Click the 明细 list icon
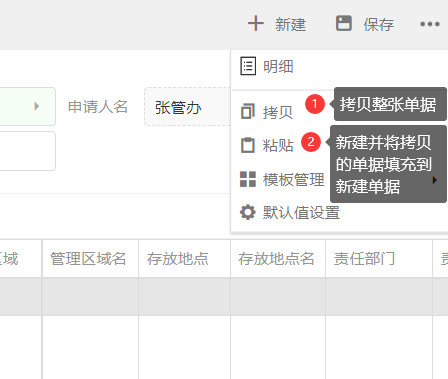Viewport: 448px width, 379px height. click(x=248, y=66)
